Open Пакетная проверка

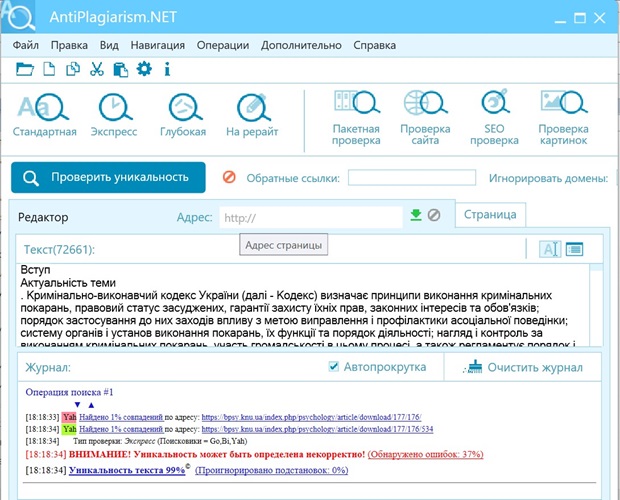pyautogui.click(x=356, y=118)
